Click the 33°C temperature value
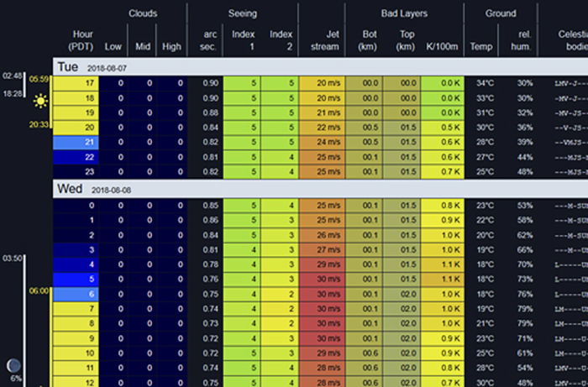 (x=485, y=98)
